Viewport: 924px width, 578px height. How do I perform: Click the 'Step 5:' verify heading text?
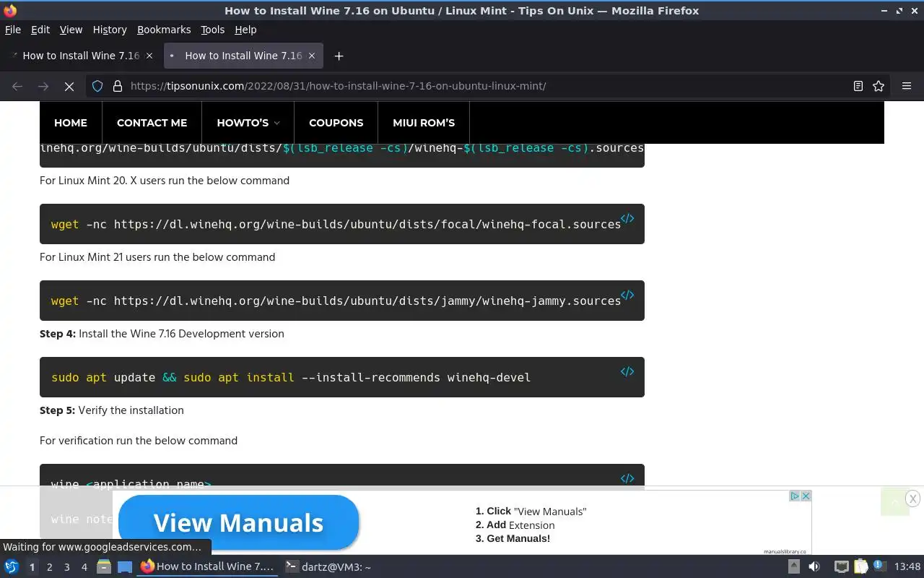point(58,410)
